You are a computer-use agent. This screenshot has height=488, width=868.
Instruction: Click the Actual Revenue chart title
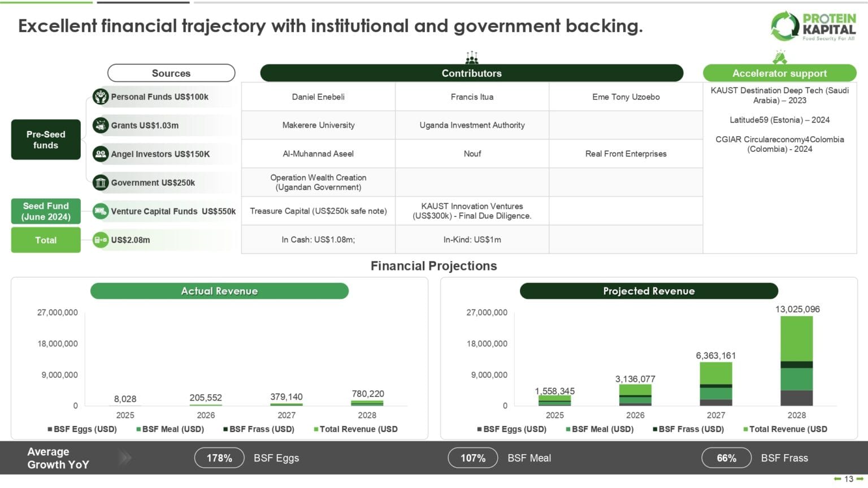(219, 291)
